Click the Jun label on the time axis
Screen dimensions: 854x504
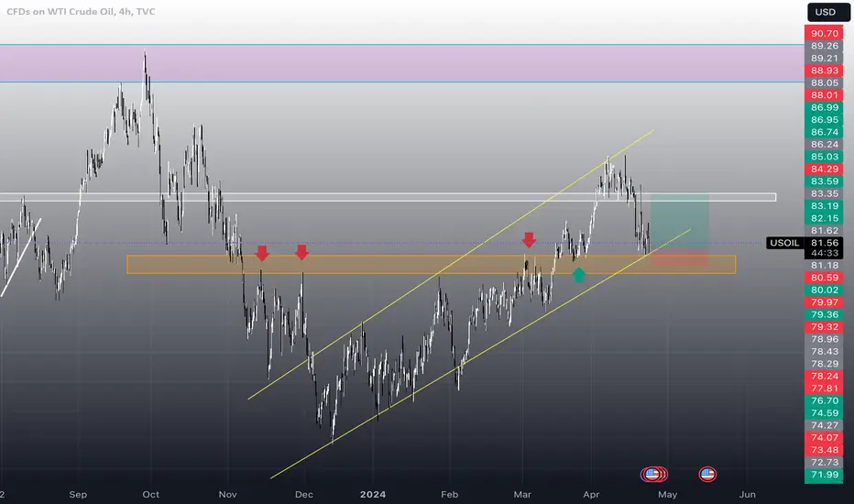(x=748, y=495)
